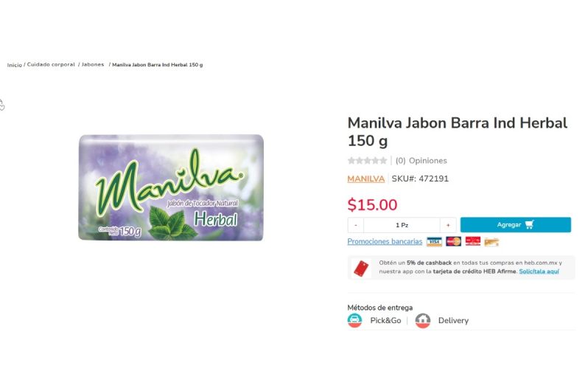The image size is (588, 391).
Task: Click the Visa card icon
Action: 434,242
